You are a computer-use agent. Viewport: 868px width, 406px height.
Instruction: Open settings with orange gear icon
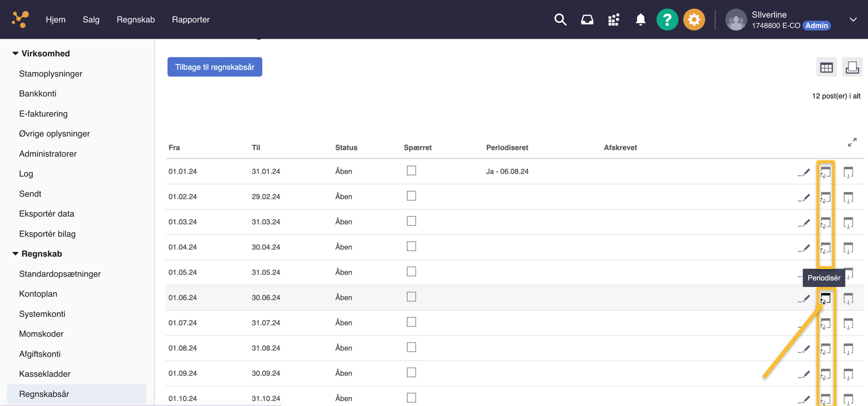[694, 19]
